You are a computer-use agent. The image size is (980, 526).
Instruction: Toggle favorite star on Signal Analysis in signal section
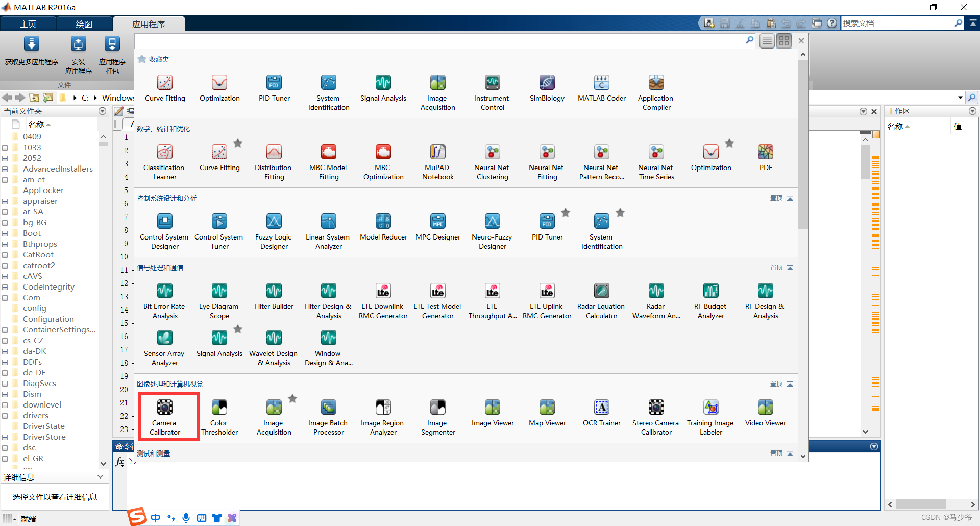pos(238,329)
